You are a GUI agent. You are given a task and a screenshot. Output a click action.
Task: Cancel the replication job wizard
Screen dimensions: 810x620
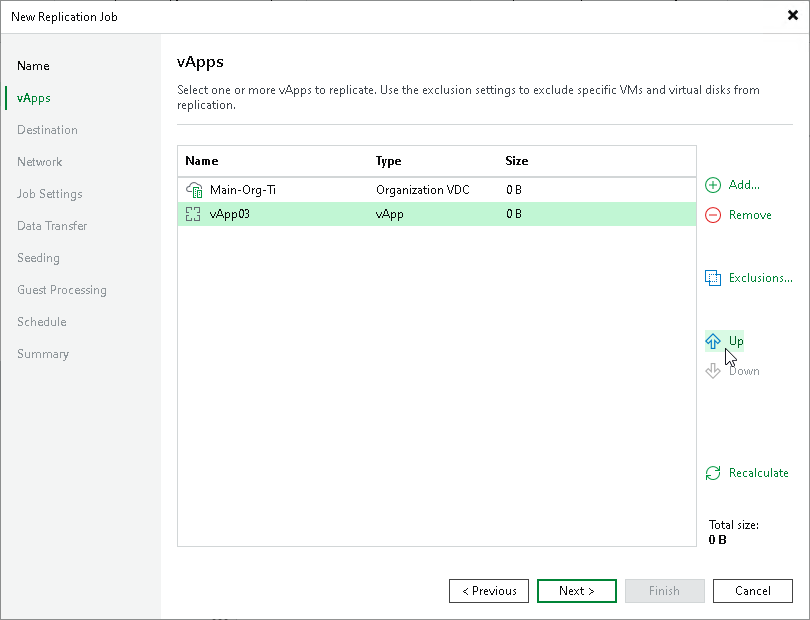[x=753, y=591]
